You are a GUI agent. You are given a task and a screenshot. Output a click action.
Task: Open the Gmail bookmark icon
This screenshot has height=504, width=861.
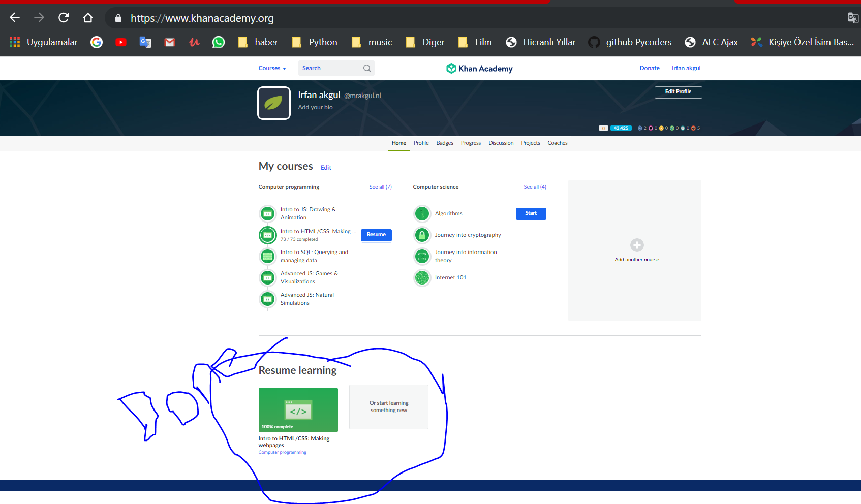(170, 42)
